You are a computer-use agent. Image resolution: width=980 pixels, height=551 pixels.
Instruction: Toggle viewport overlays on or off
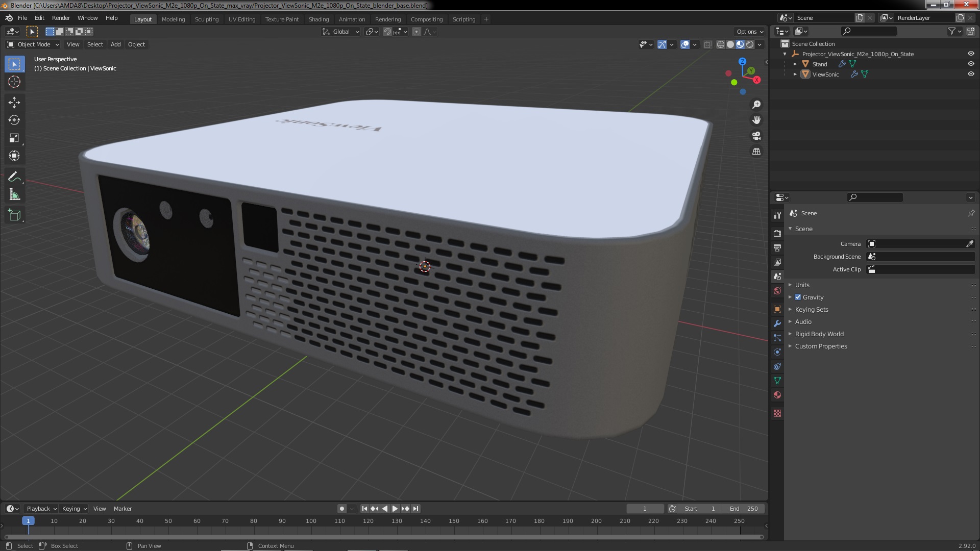coord(685,44)
